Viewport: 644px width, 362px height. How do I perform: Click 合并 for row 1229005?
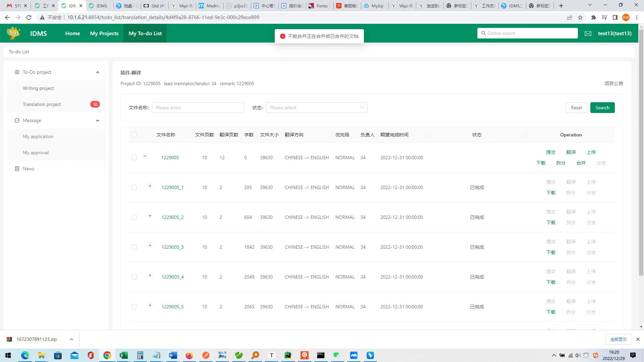[x=581, y=163]
